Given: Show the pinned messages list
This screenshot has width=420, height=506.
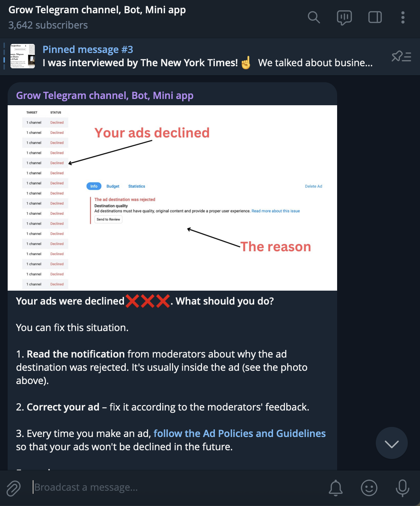Looking at the screenshot, I should tap(401, 56).
